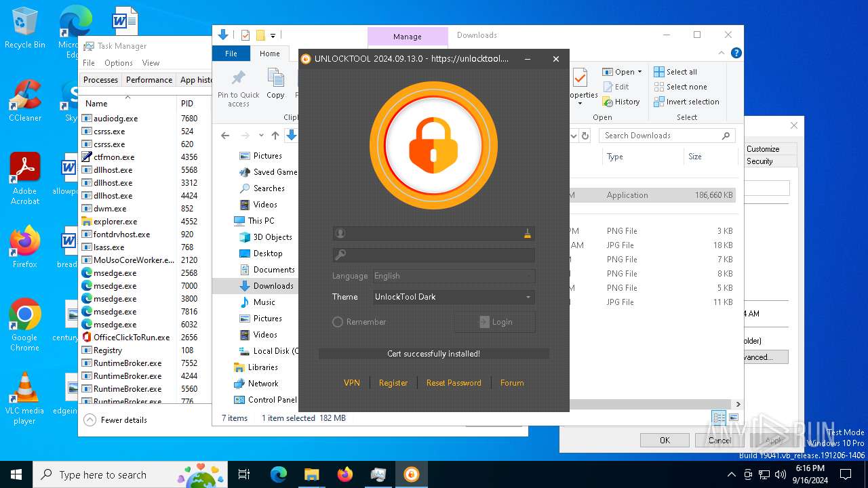Open the VPN link in UnlockTool
The image size is (868, 488).
[352, 383]
